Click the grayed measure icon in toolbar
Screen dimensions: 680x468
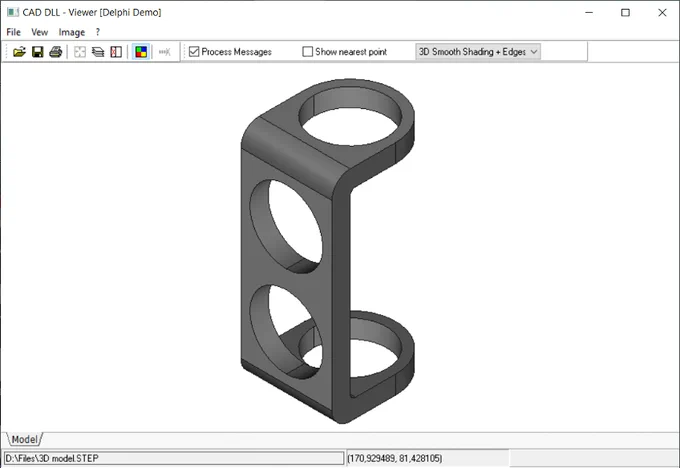click(x=165, y=52)
